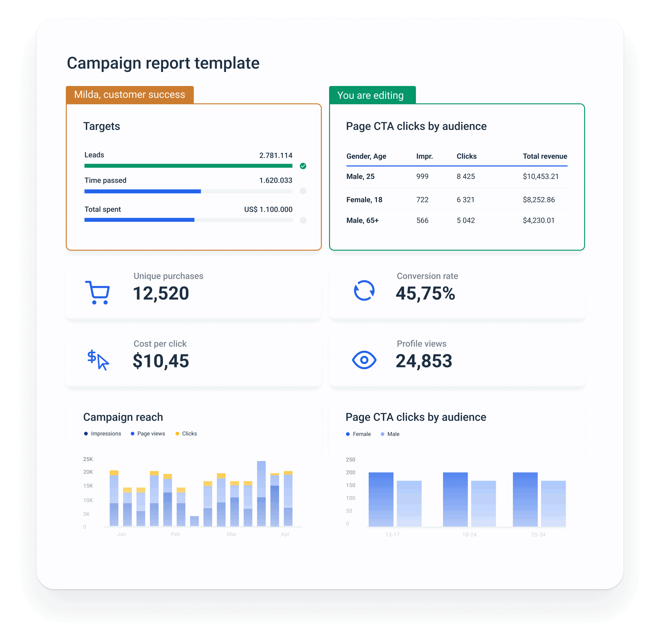Sort by the Total revenue column header

[545, 156]
